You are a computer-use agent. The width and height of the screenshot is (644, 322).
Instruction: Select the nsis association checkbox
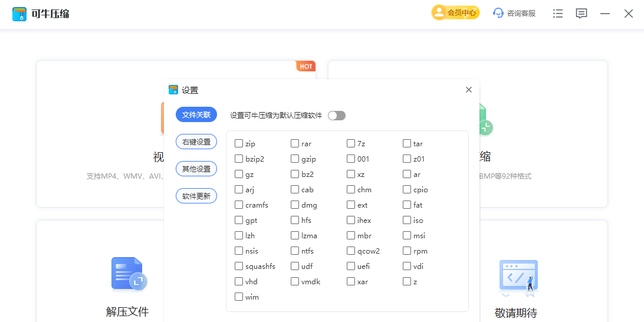click(239, 251)
